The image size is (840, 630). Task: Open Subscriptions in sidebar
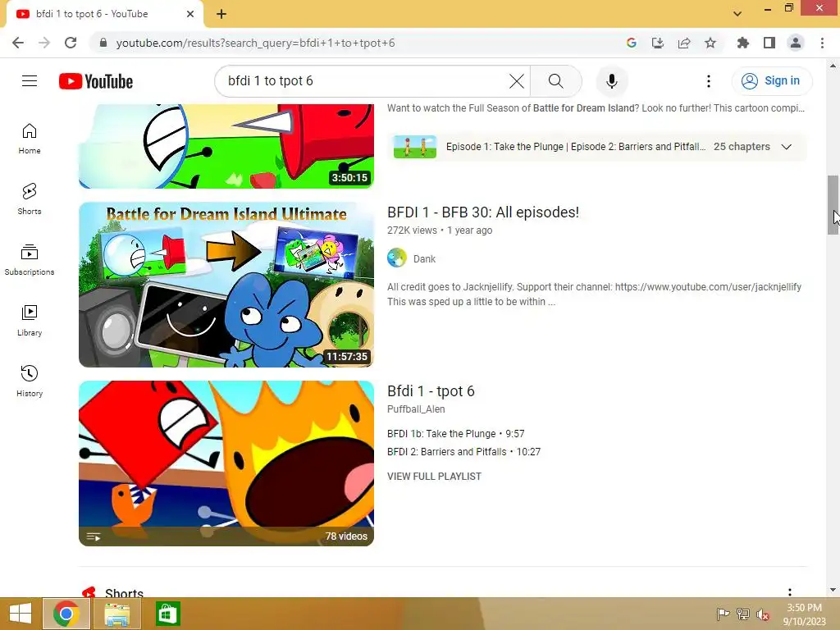[x=30, y=260]
